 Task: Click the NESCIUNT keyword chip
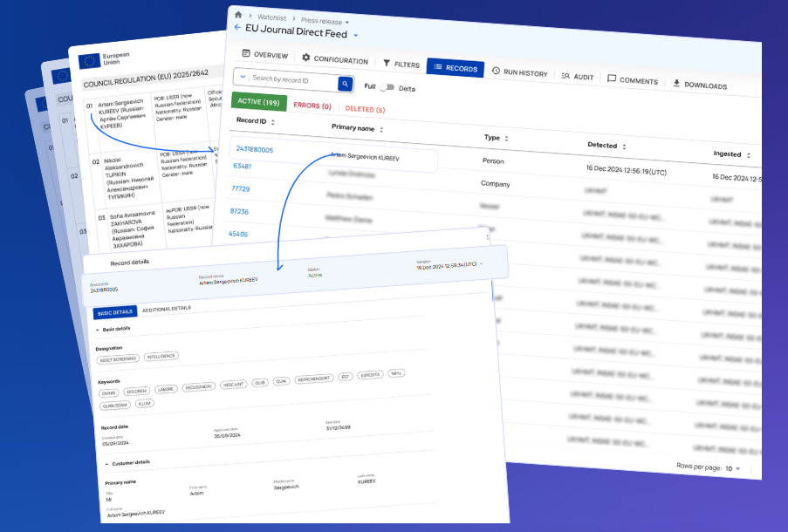coord(233,385)
